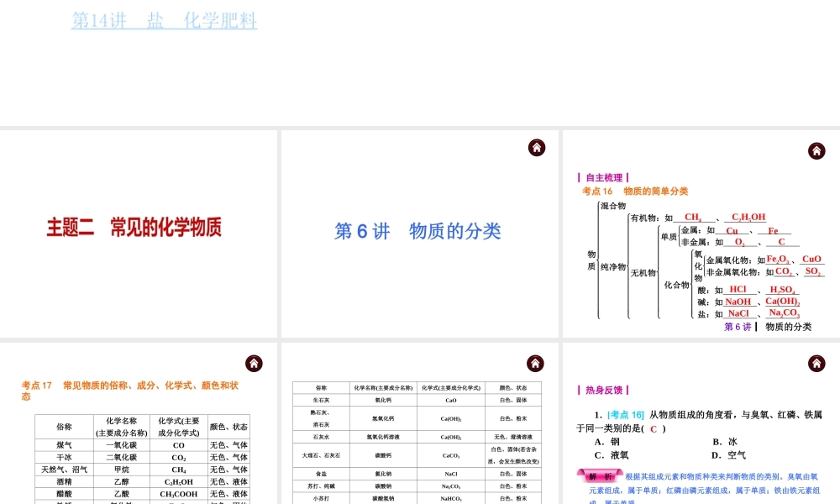The image size is (840, 504).
Task: Click the red answer Na2CO3 in 盐 row
Action: coord(785,312)
